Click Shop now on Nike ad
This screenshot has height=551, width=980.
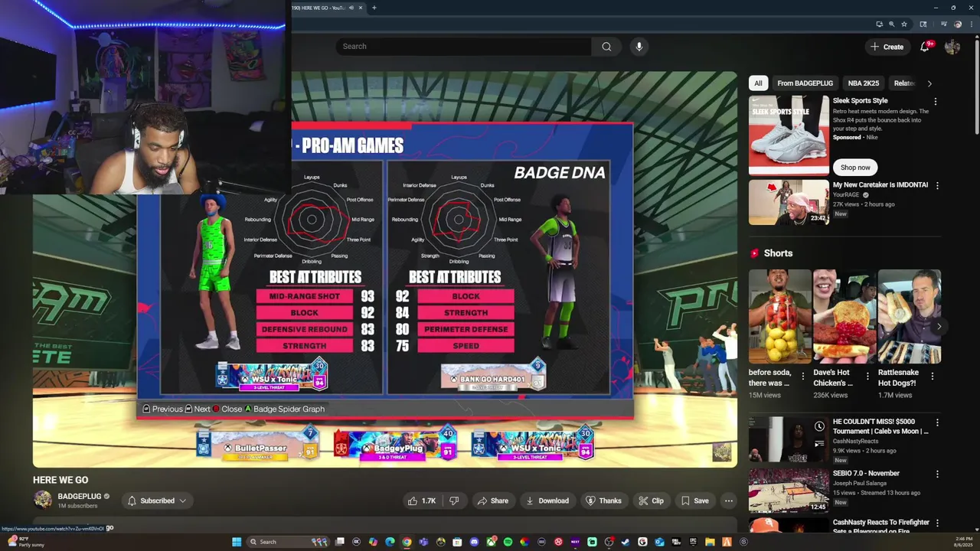tap(855, 168)
